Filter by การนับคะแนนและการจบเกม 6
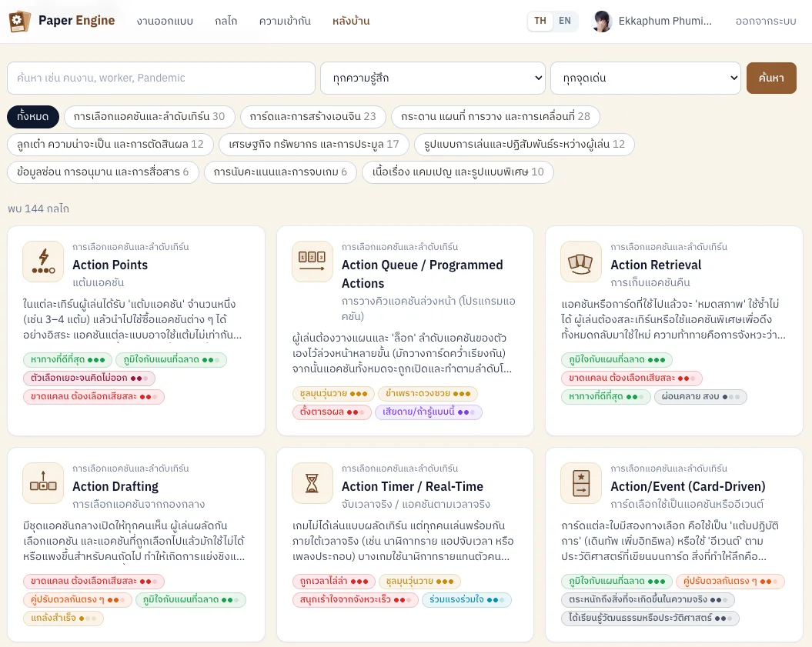 click(280, 172)
